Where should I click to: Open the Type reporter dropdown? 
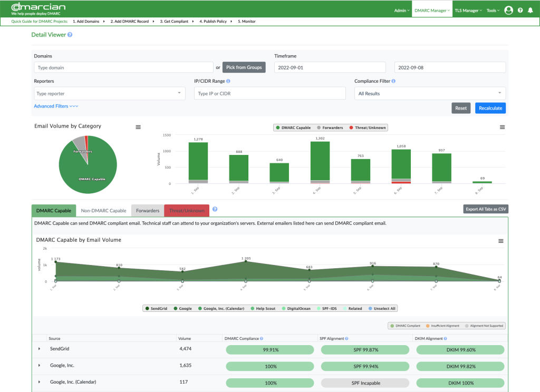tap(110, 93)
